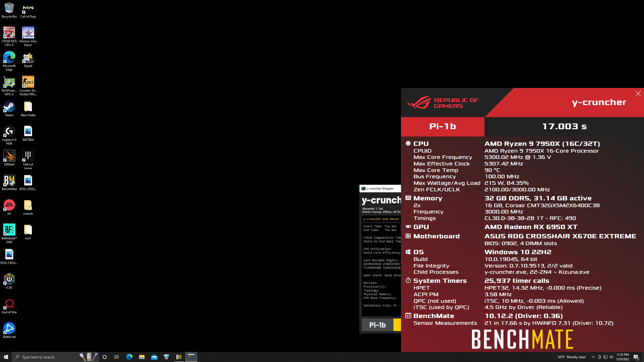644x362 pixels.
Task: Open Mail app from the taskbar
Action: tap(154, 357)
